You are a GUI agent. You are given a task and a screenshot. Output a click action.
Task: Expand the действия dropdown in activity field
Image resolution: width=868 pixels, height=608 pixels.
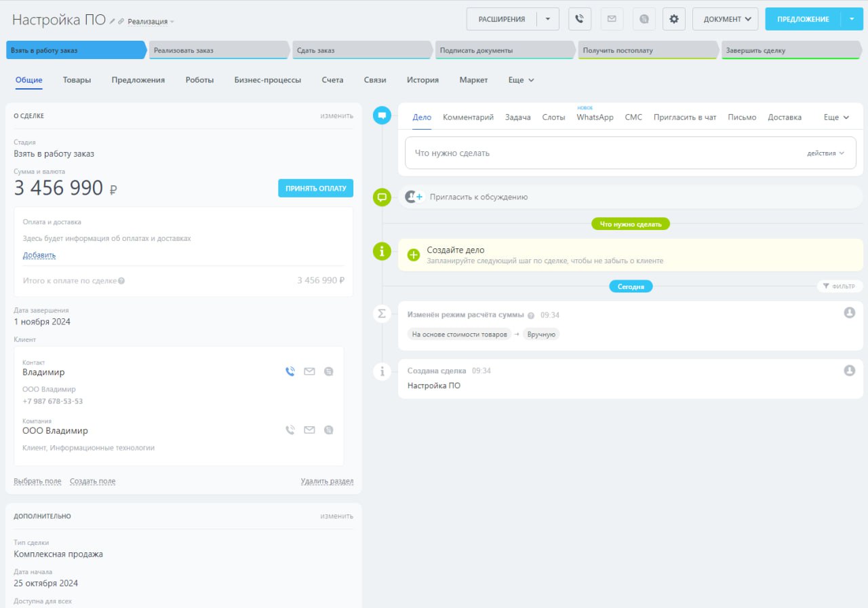[825, 153]
